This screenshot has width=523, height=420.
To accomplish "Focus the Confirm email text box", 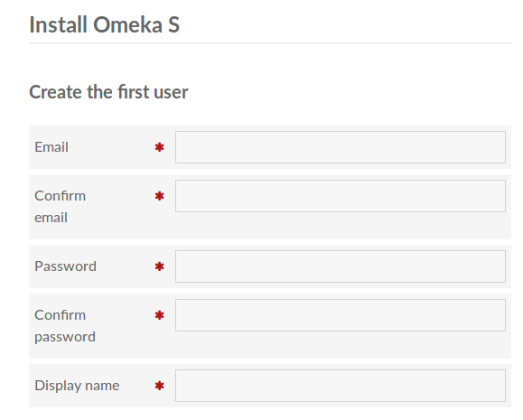I will pos(341,196).
